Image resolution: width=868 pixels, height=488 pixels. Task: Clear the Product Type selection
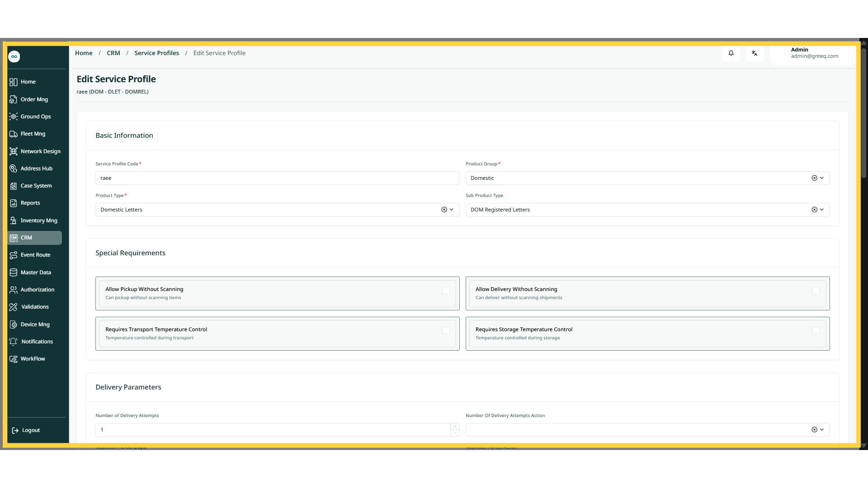pyautogui.click(x=444, y=210)
